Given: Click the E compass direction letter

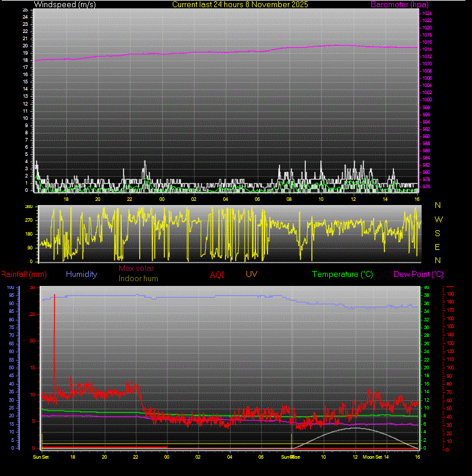Looking at the screenshot, I should coord(438,247).
